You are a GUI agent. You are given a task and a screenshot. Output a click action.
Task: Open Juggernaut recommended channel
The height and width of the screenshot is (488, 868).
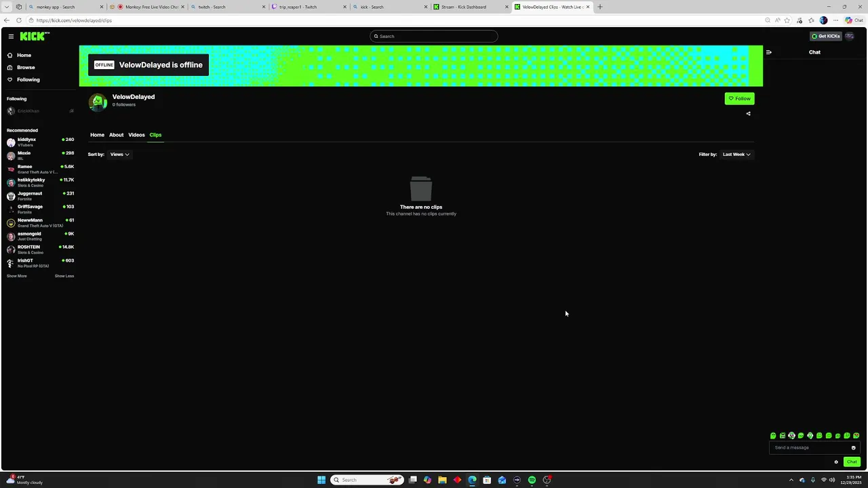(40, 196)
